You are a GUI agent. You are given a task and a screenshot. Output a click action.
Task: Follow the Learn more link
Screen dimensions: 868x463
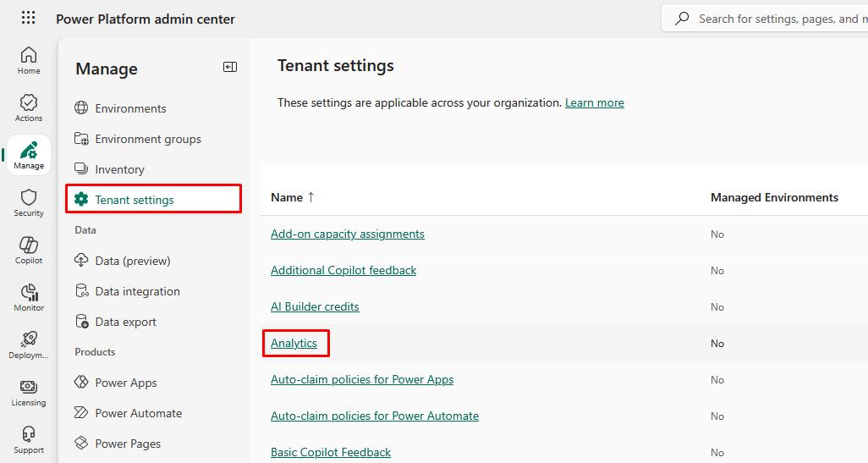(x=595, y=102)
